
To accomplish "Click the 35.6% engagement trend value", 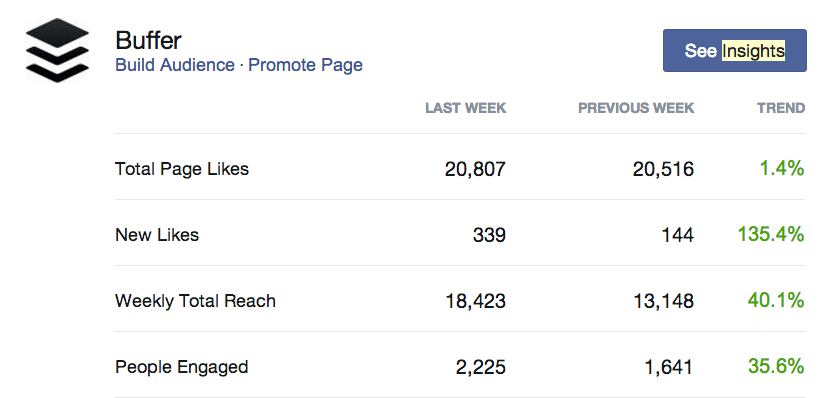I will pos(776,367).
